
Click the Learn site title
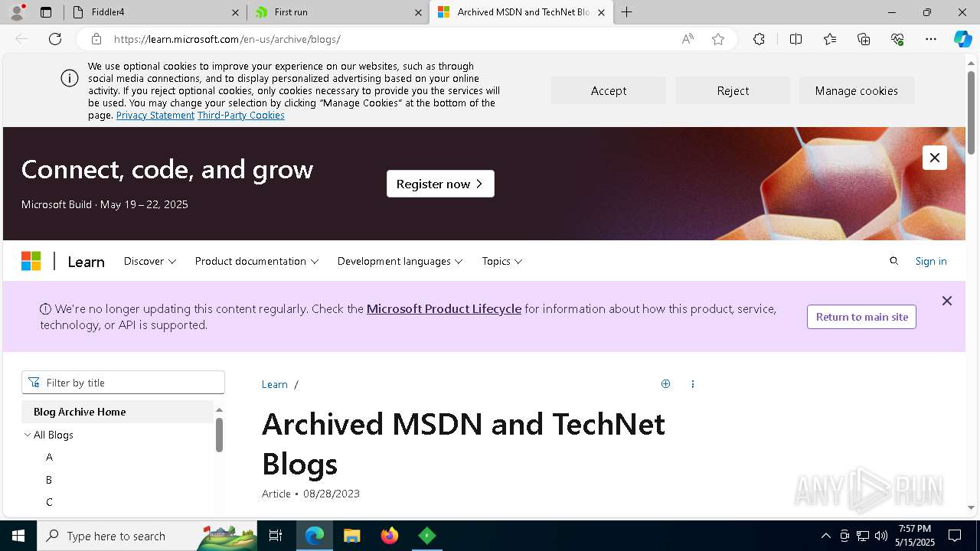click(x=86, y=262)
